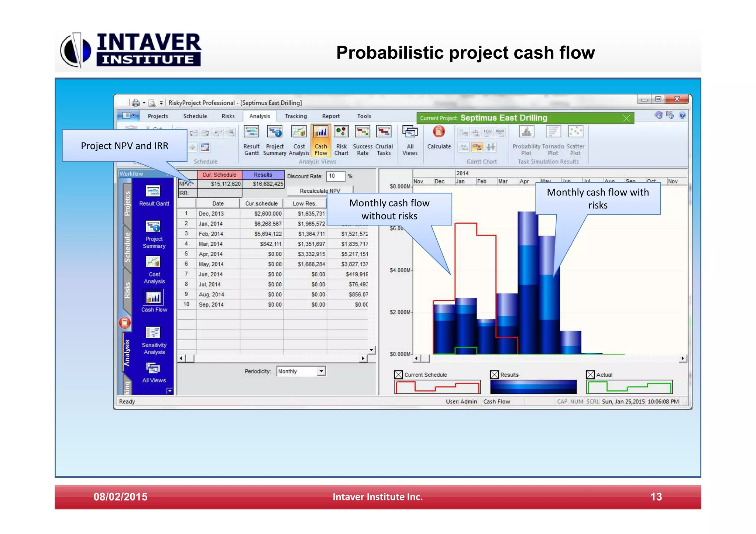The height and width of the screenshot is (534, 756).
Task: Click the Date column header
Action: point(218,203)
